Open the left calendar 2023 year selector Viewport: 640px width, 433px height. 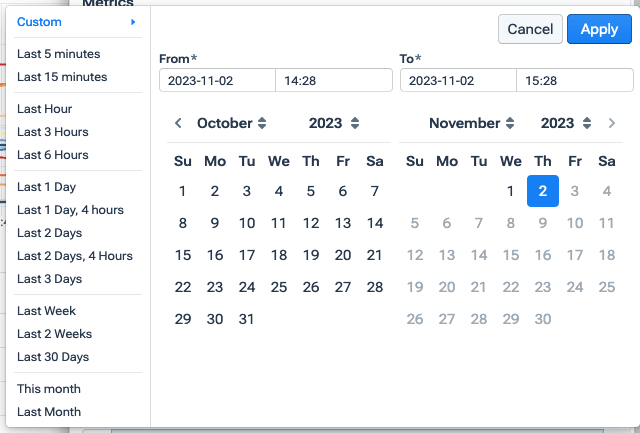(x=333, y=123)
